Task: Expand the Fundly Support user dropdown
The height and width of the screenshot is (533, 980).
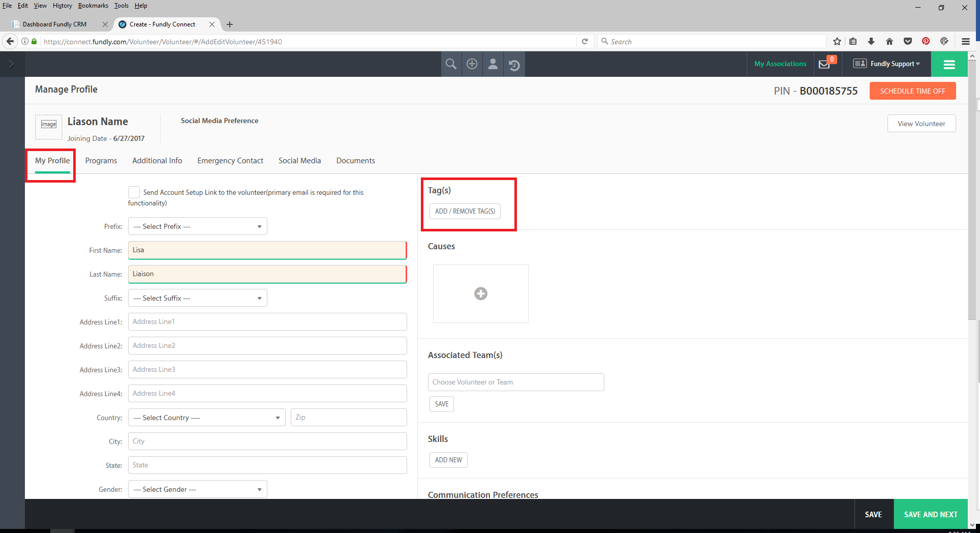Action: pyautogui.click(x=895, y=64)
